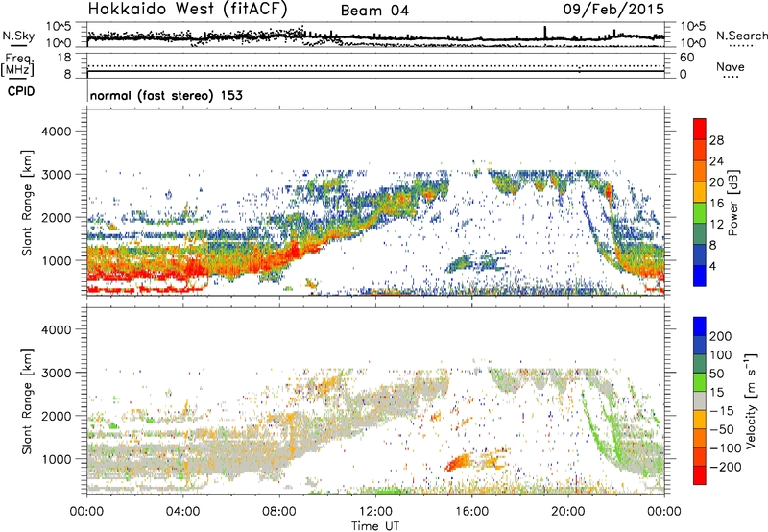Click the "12:00" time axis label
This screenshot has height=532, width=768.
coord(375,512)
